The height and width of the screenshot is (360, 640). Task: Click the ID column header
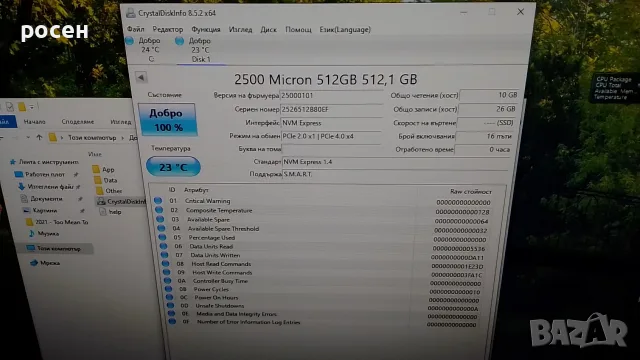pyautogui.click(x=172, y=190)
